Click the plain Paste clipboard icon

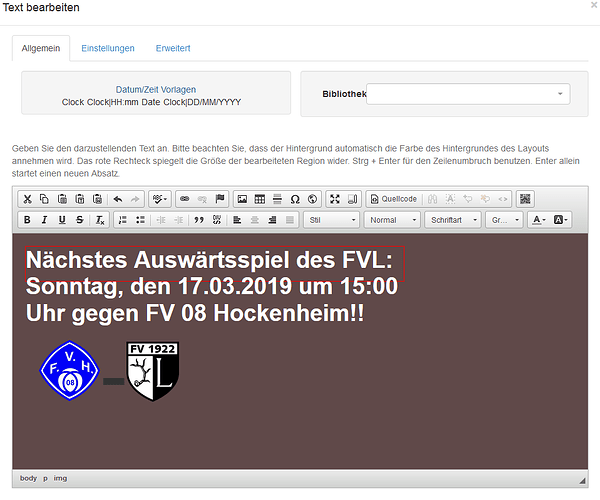pos(62,199)
